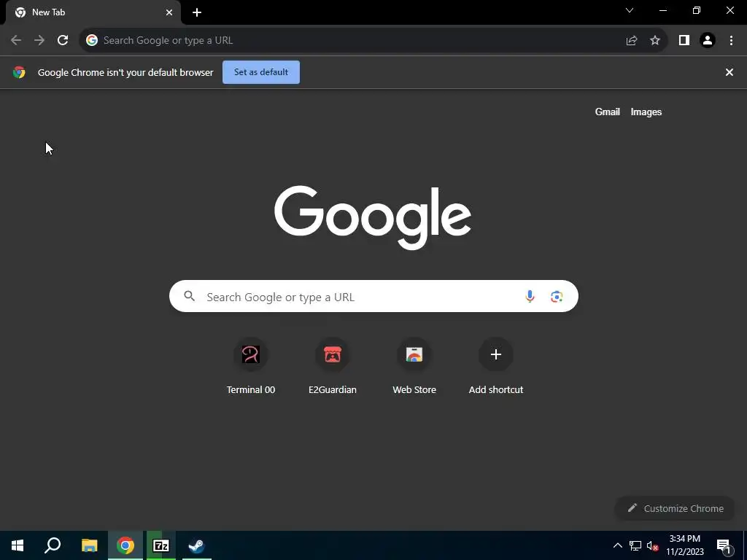Open network status tray icon
Viewport: 747px width, 560px height.
tap(635, 545)
